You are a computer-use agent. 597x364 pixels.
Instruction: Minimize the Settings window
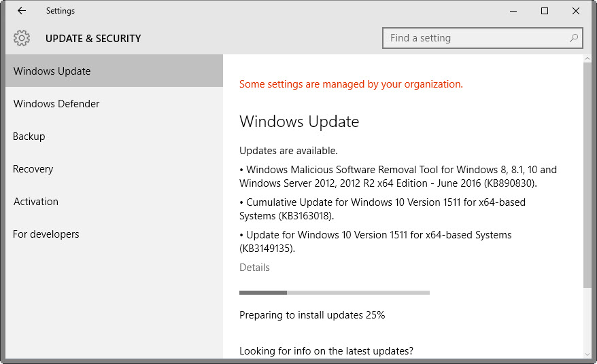(x=513, y=11)
